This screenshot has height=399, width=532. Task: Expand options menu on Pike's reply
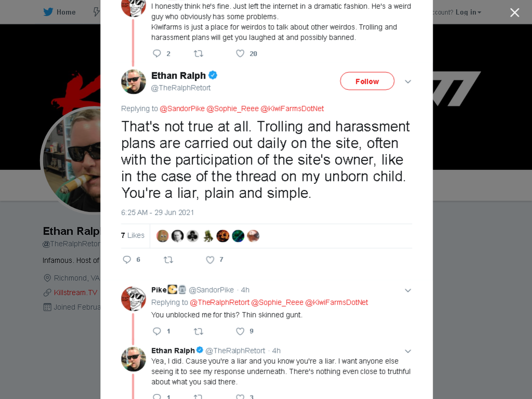pos(408,290)
